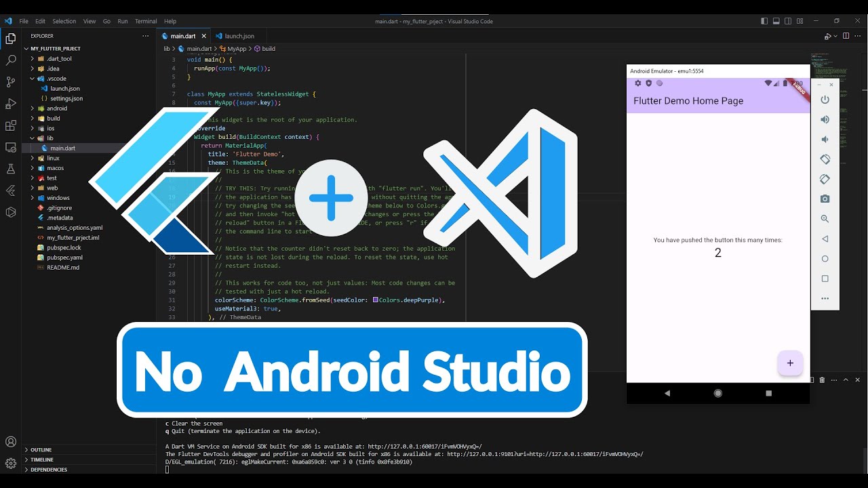Tap Android back button in navigation bar
The width and height of the screenshot is (868, 488).
pos(667,393)
